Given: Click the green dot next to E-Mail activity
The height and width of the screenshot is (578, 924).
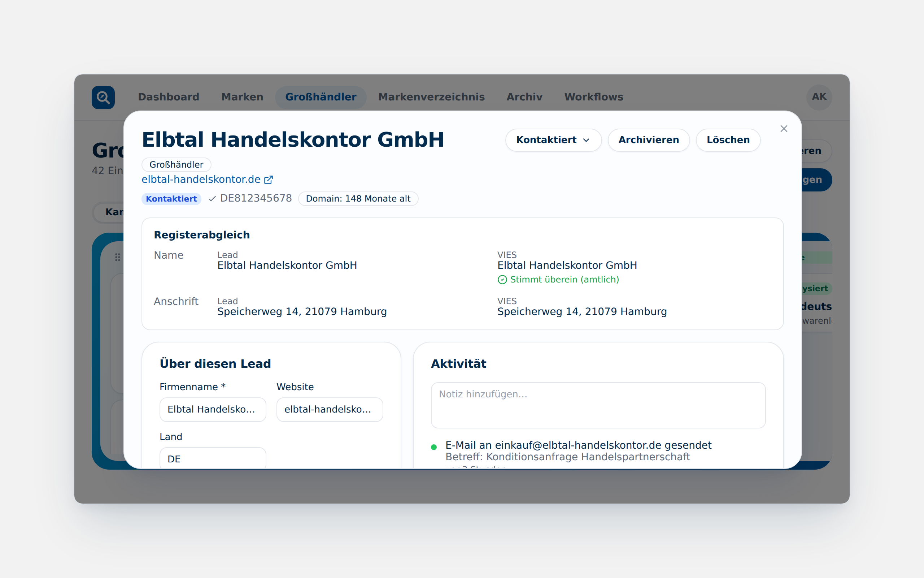Looking at the screenshot, I should click(x=434, y=447).
